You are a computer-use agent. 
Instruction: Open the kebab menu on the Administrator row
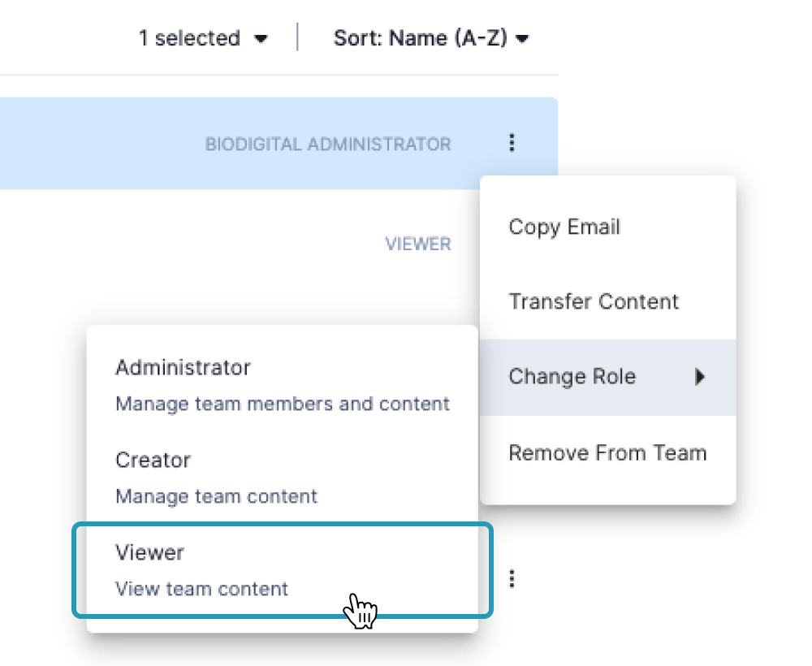(x=512, y=143)
